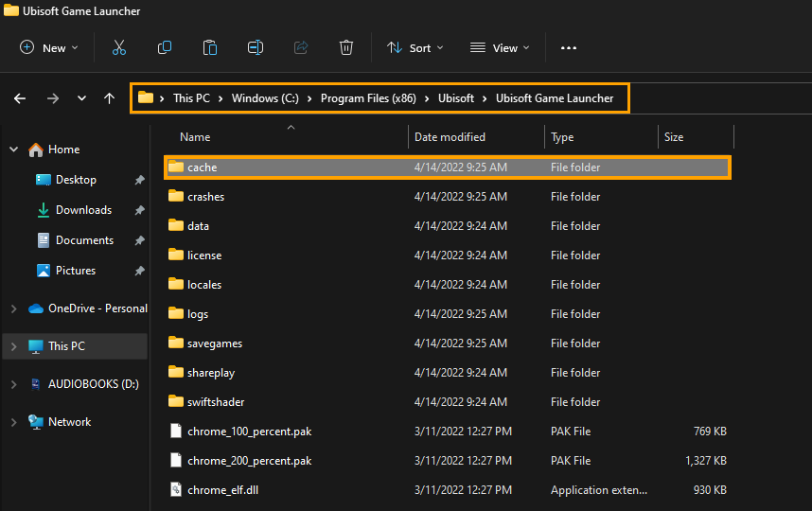Click the 1,327 KB size value
This screenshot has height=511, width=812.
pos(706,460)
